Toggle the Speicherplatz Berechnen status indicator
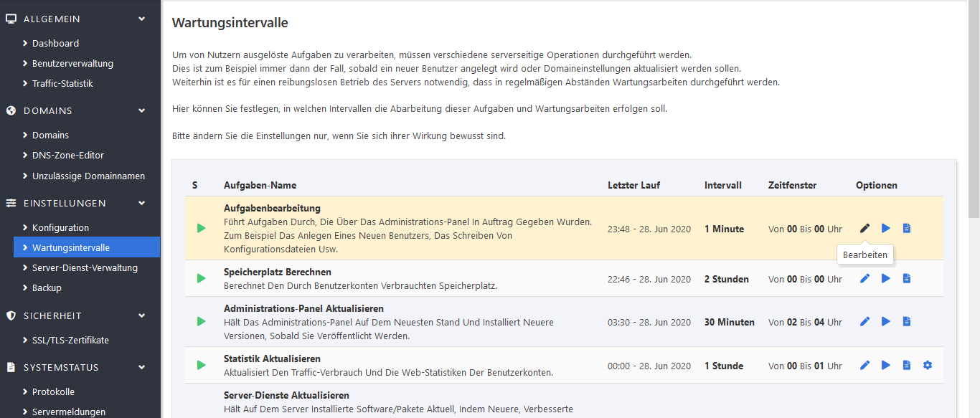Viewport: 980px width, 418px height. pos(201,278)
